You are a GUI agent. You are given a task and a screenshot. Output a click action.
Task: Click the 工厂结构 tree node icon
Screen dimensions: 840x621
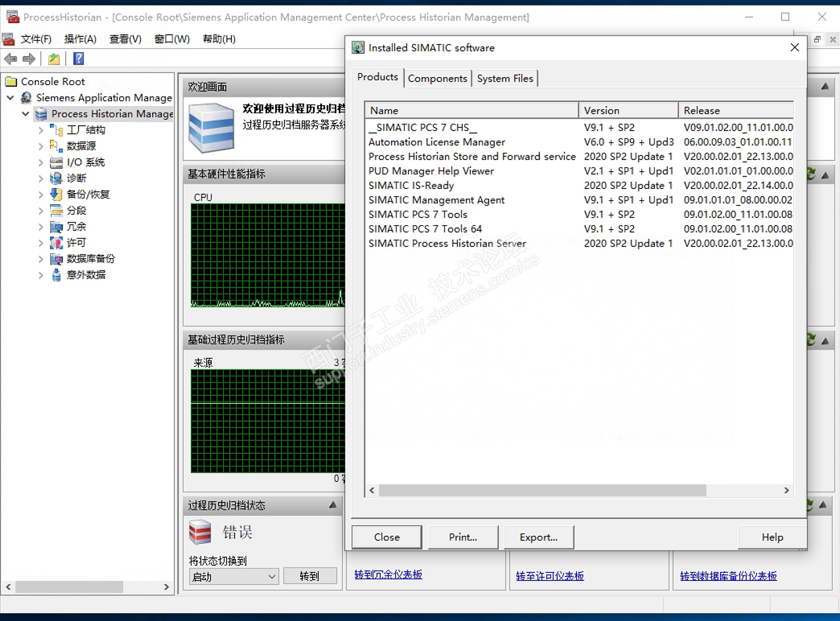(57, 130)
